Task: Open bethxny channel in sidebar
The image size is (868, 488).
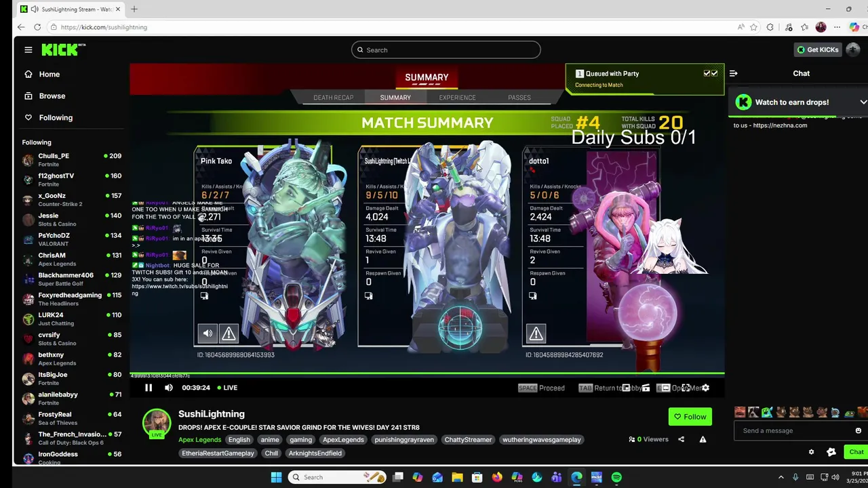Action: 71,359
